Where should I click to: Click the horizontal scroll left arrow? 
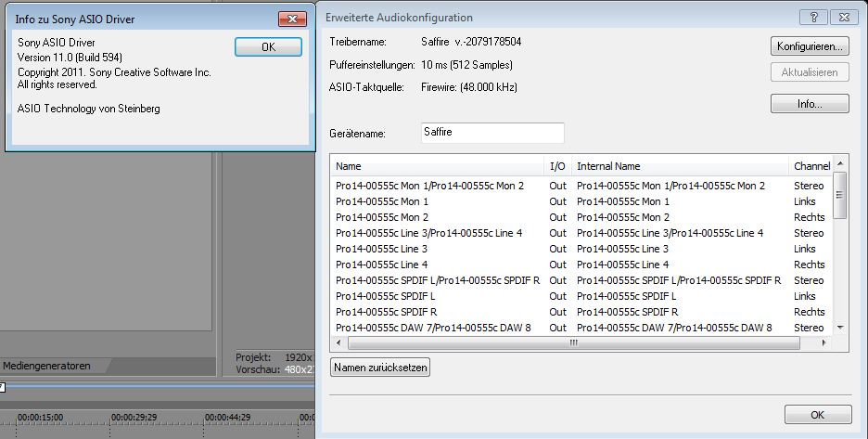(338, 343)
